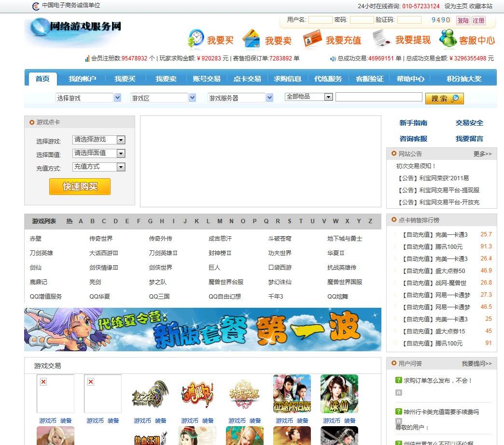Open the 诛仙 game icon
504x445 pixels.
[x=339, y=394]
